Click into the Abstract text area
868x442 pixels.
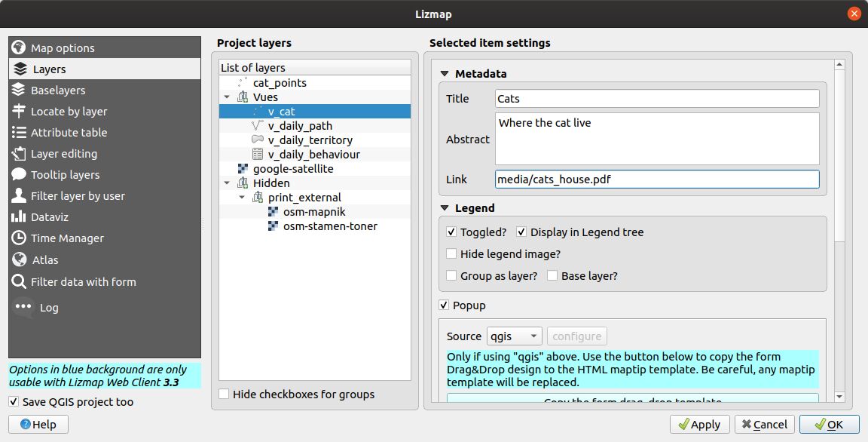[x=657, y=139]
